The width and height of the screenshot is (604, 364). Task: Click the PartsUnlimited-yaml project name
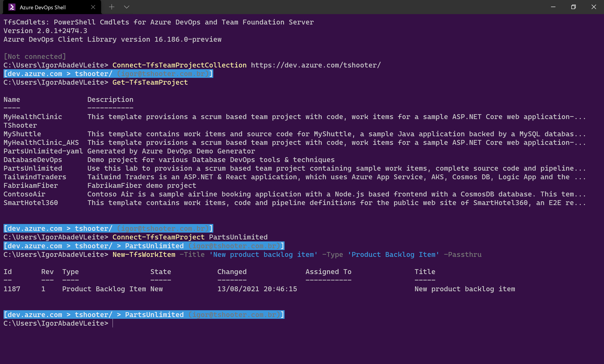click(x=43, y=151)
